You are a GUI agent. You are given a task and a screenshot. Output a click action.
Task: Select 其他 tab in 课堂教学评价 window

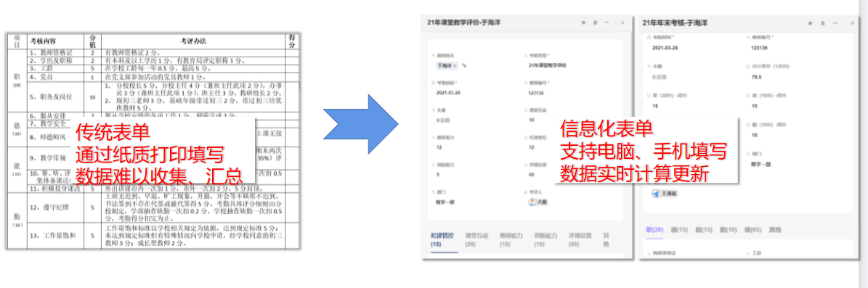(607, 239)
